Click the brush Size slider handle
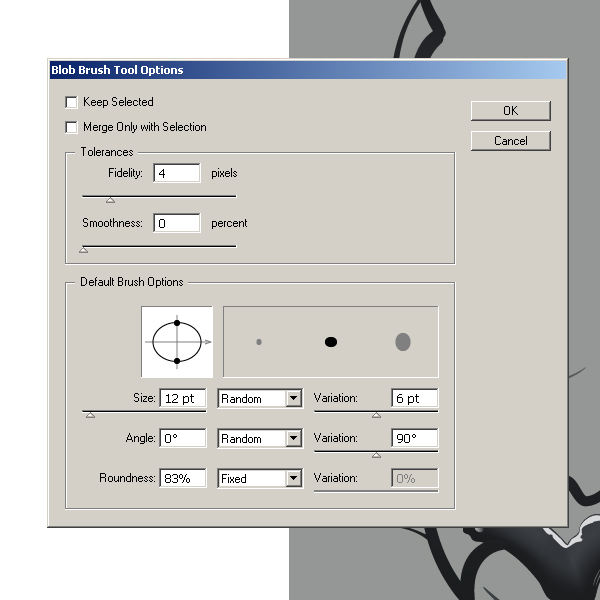Viewport: 600px width, 600px height. click(x=90, y=415)
